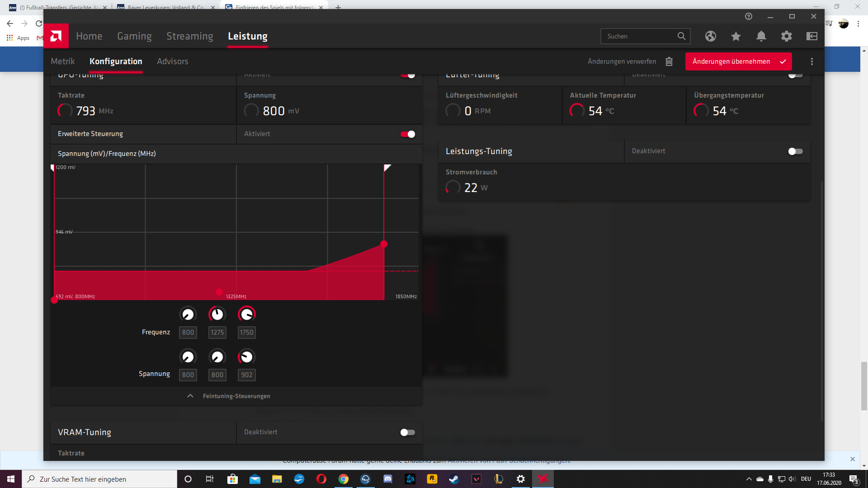Open favorites star icon

tap(736, 36)
